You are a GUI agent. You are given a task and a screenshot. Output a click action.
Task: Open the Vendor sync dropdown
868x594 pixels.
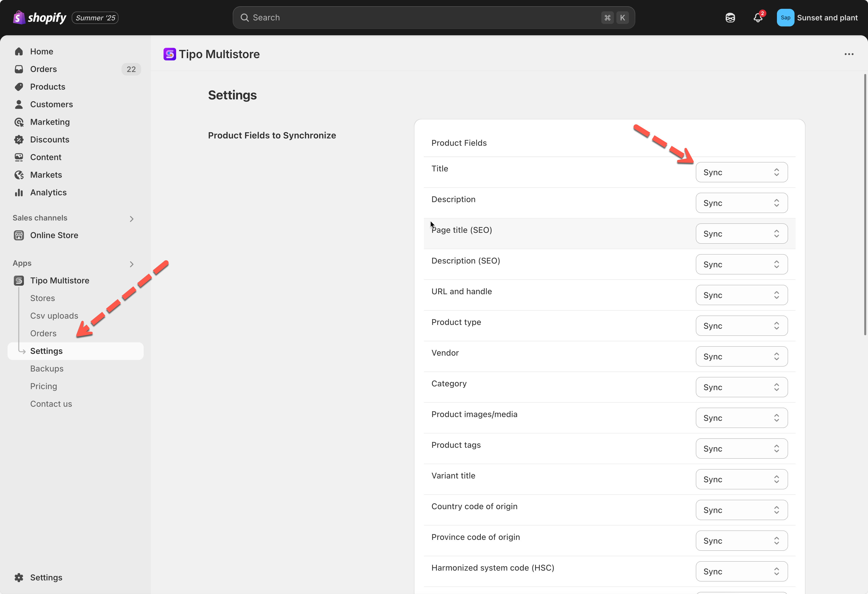tap(741, 356)
